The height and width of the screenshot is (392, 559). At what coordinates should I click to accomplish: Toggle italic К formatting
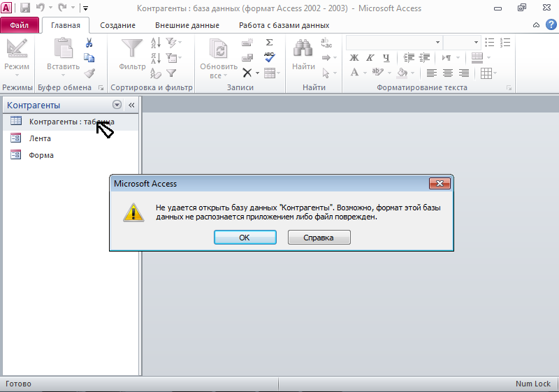[x=370, y=58]
